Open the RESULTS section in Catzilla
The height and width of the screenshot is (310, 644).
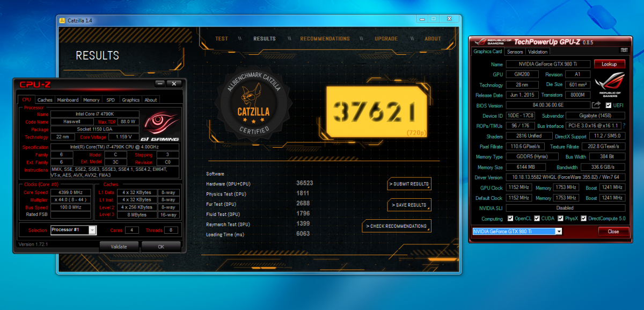click(265, 39)
